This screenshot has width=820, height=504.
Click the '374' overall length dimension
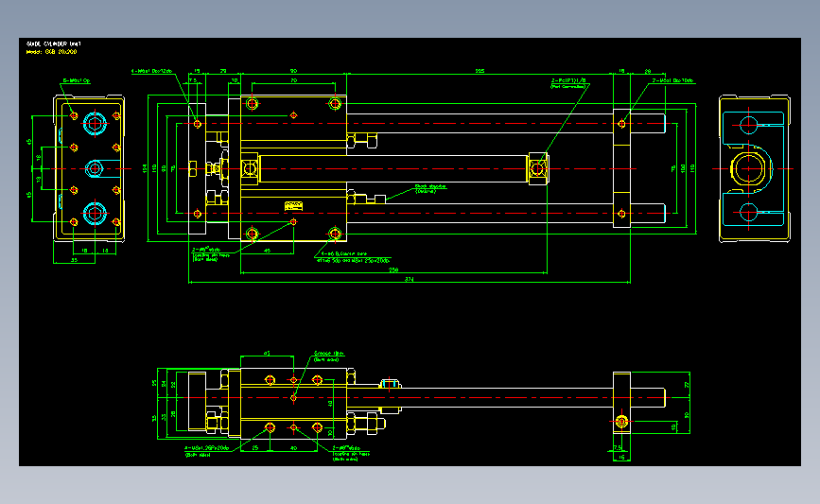coord(409,279)
